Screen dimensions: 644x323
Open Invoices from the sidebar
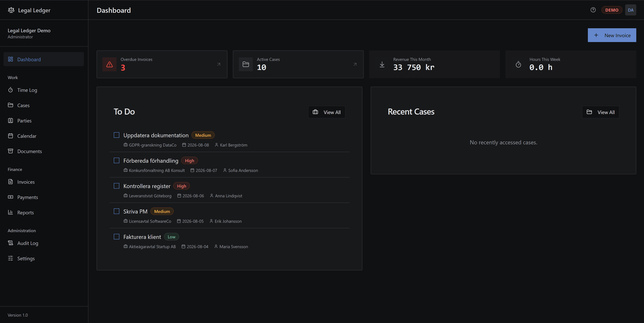pyautogui.click(x=44, y=182)
